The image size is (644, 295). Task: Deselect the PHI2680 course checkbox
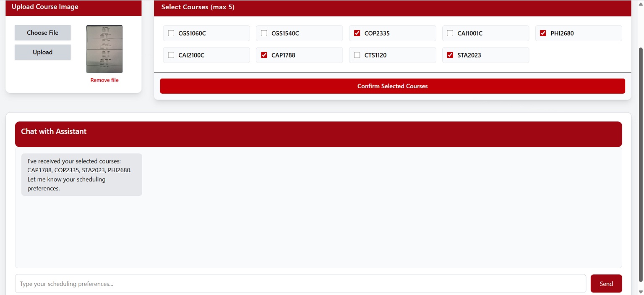tap(543, 33)
